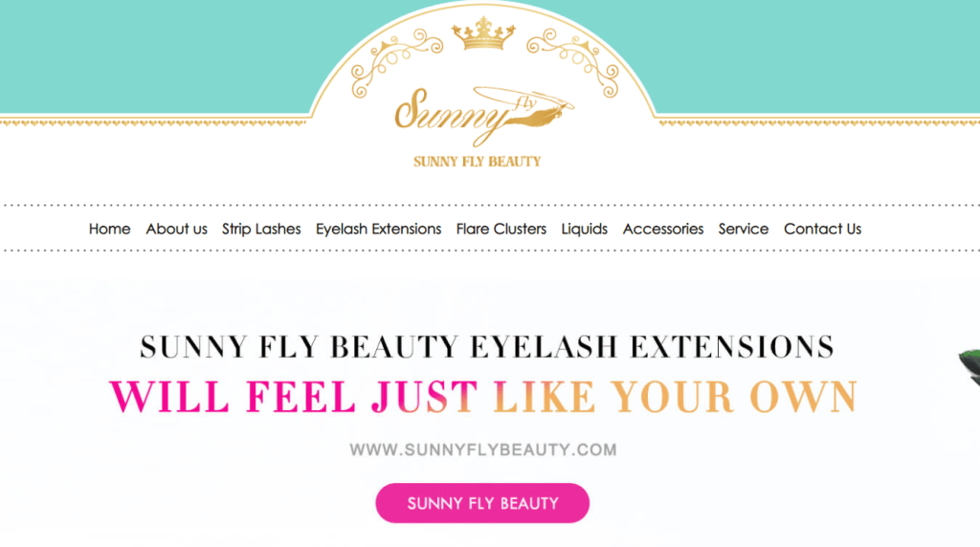This screenshot has width=980, height=547.
Task: Open the Strip Lashes menu
Action: (x=261, y=229)
